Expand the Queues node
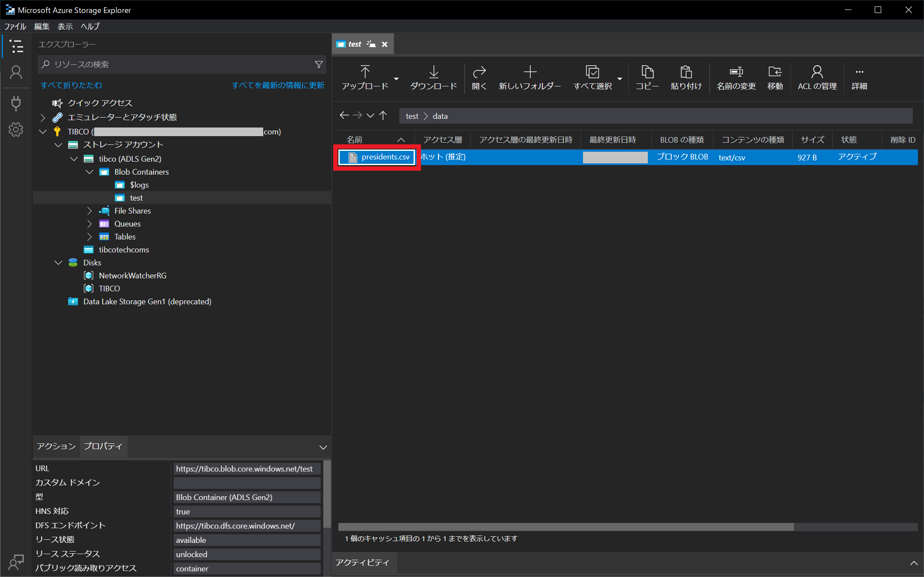The image size is (924, 577). [x=89, y=223]
